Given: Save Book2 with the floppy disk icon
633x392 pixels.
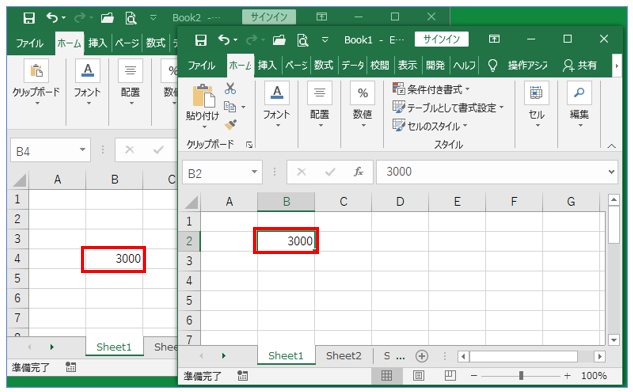Looking at the screenshot, I should pyautogui.click(x=29, y=18).
